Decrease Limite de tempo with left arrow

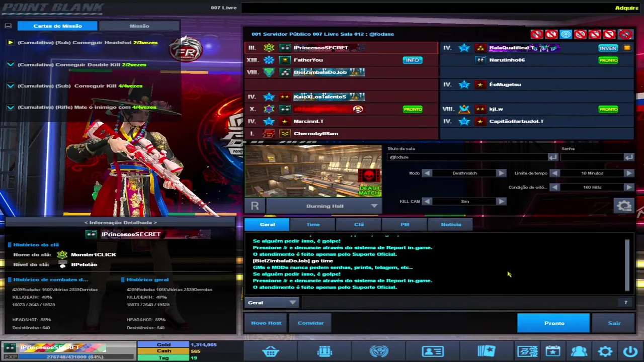(x=554, y=173)
